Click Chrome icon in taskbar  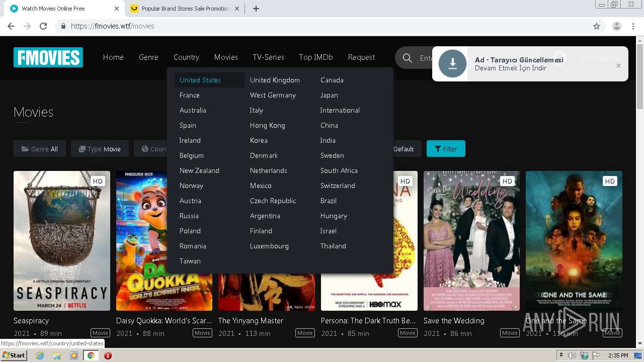91,355
